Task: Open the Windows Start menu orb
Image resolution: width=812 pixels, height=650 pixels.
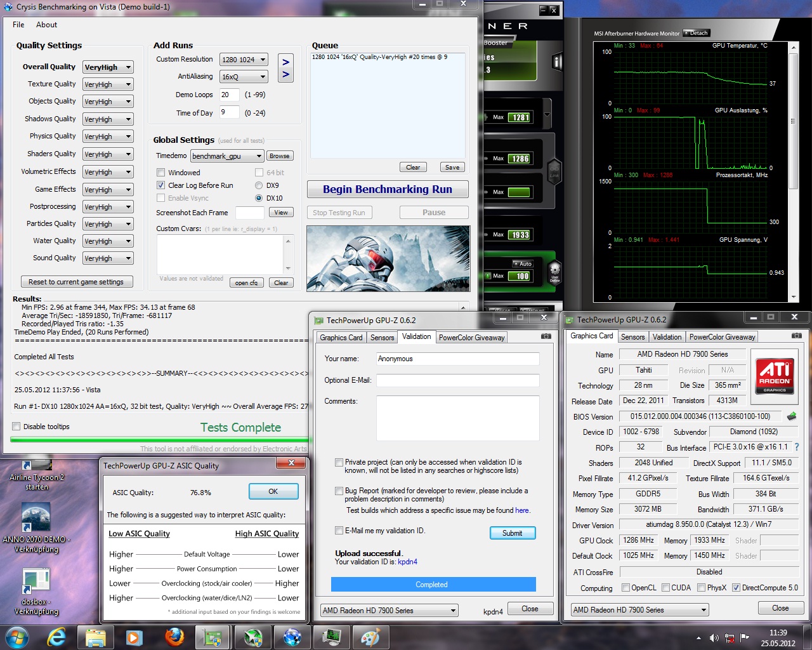Action: click(16, 637)
